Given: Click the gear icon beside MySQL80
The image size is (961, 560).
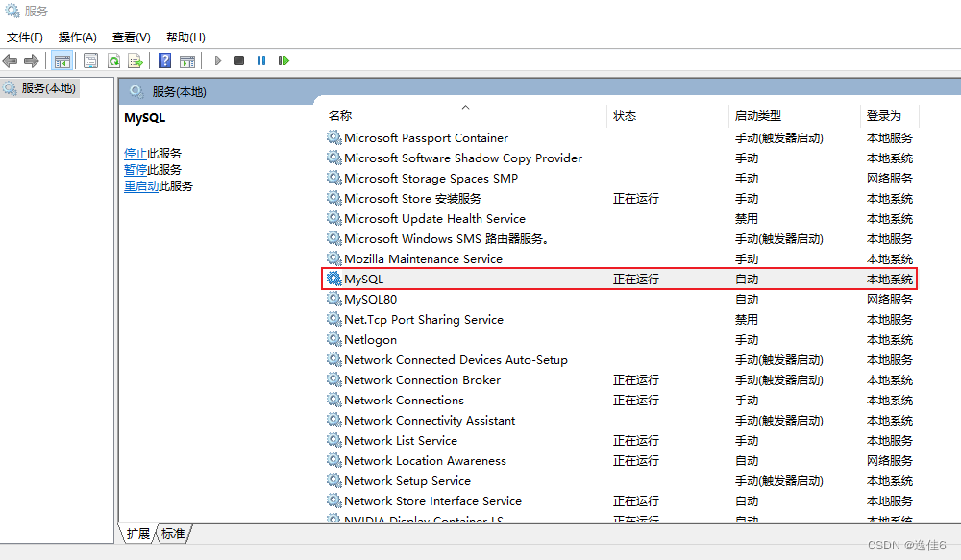Looking at the screenshot, I should click(x=334, y=299).
